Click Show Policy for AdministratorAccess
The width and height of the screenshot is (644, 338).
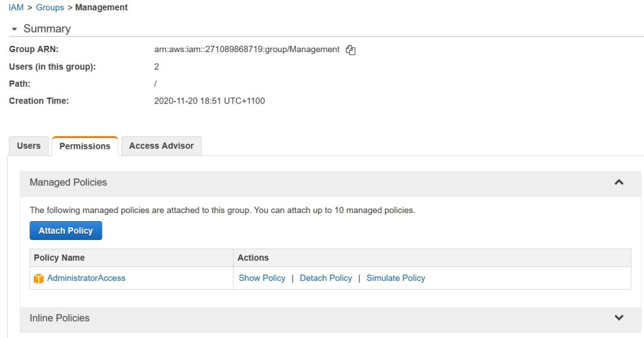(262, 278)
